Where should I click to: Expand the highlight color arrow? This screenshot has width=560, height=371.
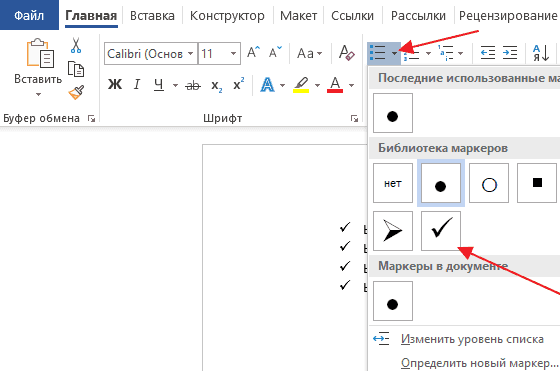point(317,85)
